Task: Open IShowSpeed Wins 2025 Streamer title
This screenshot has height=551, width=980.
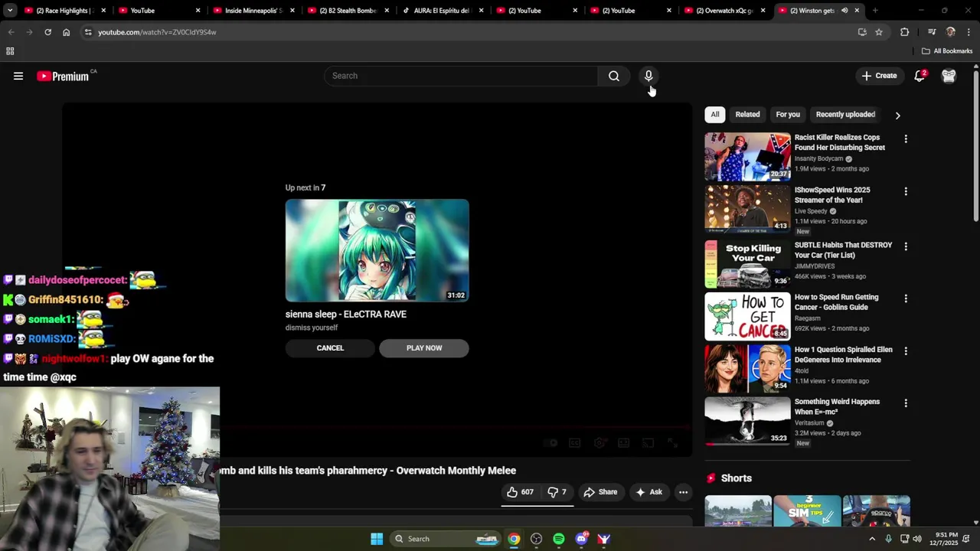Action: (x=832, y=194)
